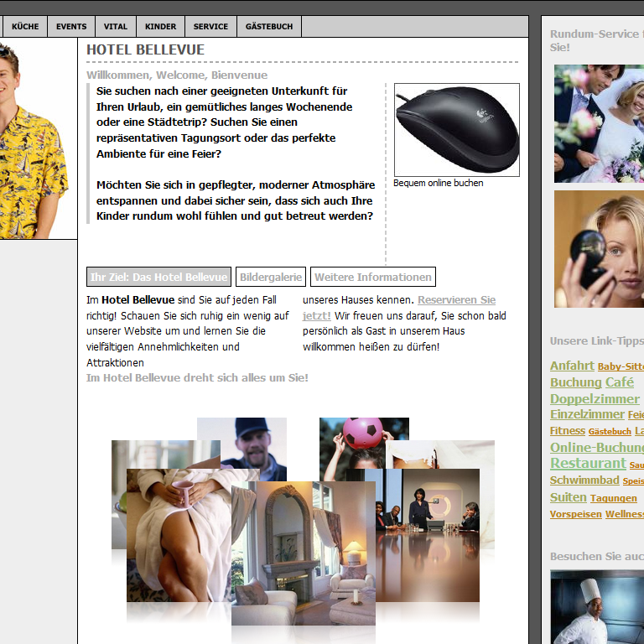
Task: Click the man in Hawaiian shirt photo
Action: (39, 138)
